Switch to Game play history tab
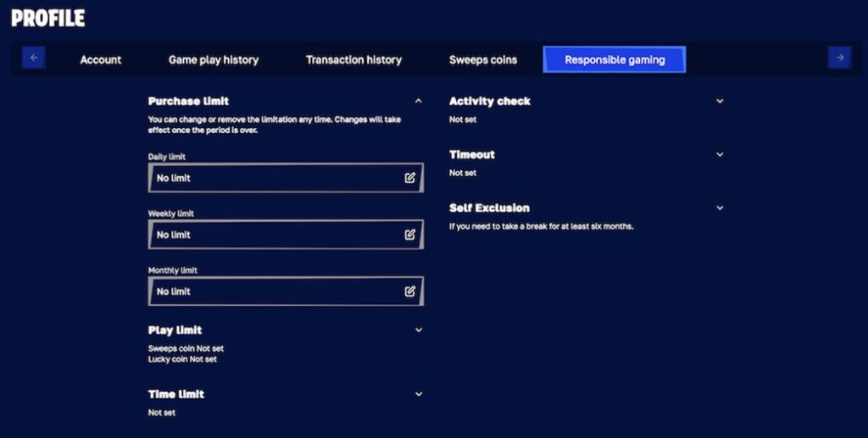 click(214, 60)
